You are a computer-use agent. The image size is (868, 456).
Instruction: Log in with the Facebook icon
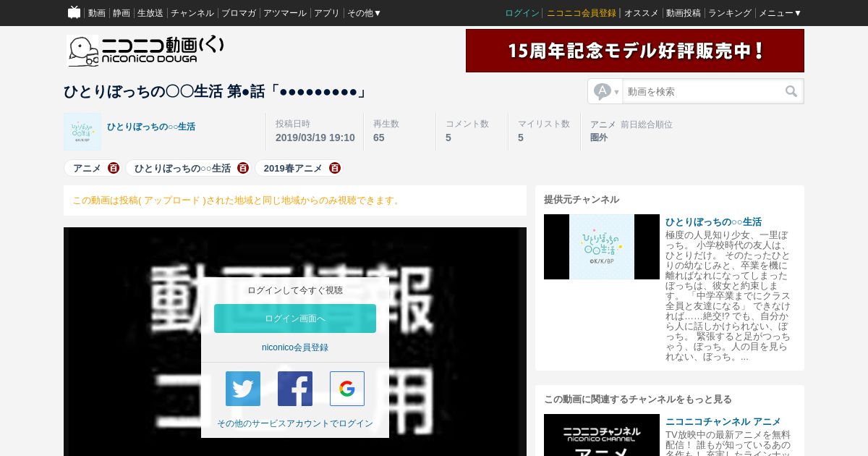click(295, 389)
